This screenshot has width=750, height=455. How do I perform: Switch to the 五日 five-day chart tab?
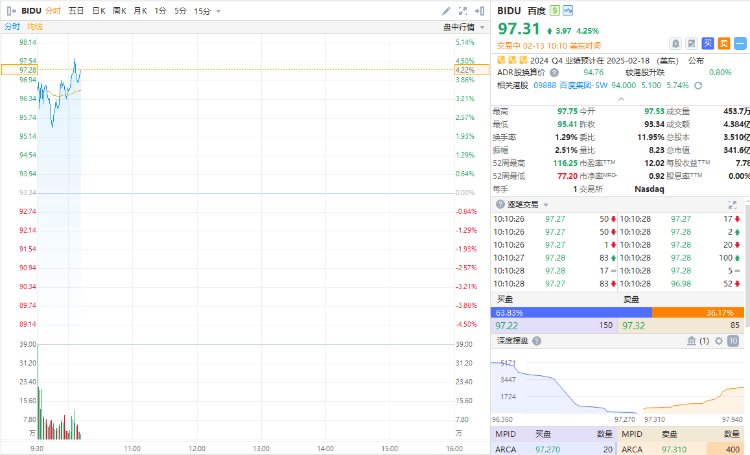coord(76,10)
